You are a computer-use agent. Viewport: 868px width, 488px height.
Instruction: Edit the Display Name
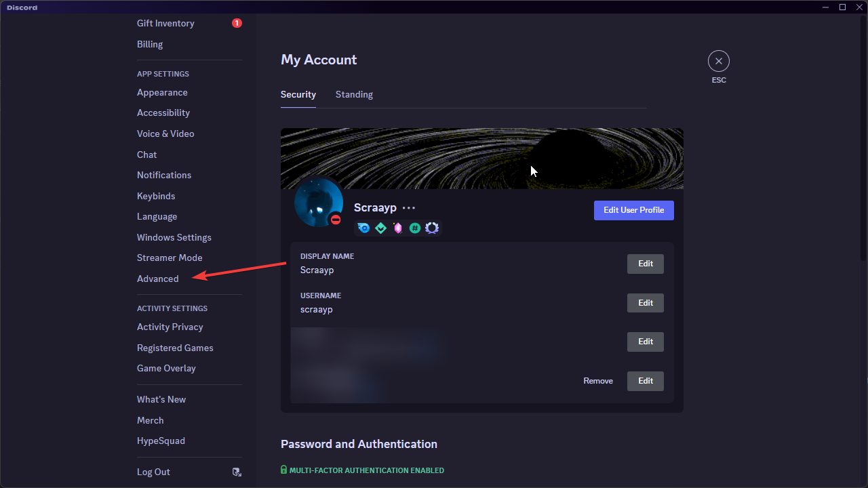pyautogui.click(x=646, y=264)
